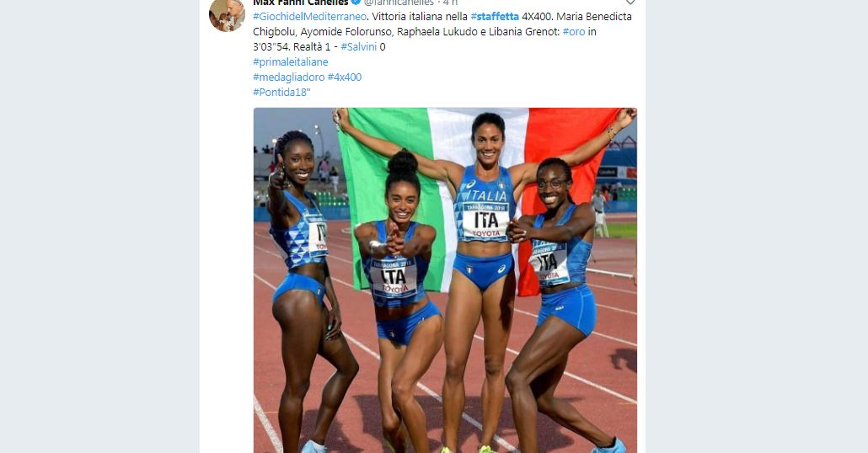Click the text 'Maria Benedicta' in tweet

[x=594, y=17]
